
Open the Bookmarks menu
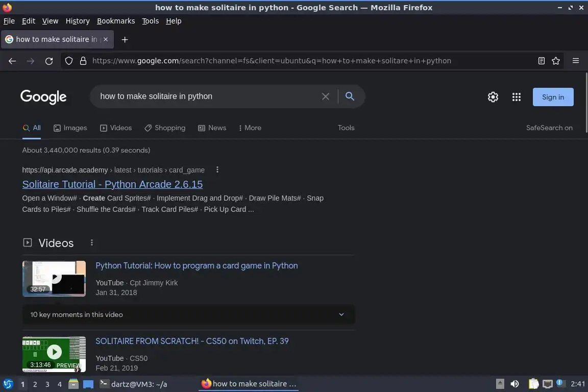point(116,21)
